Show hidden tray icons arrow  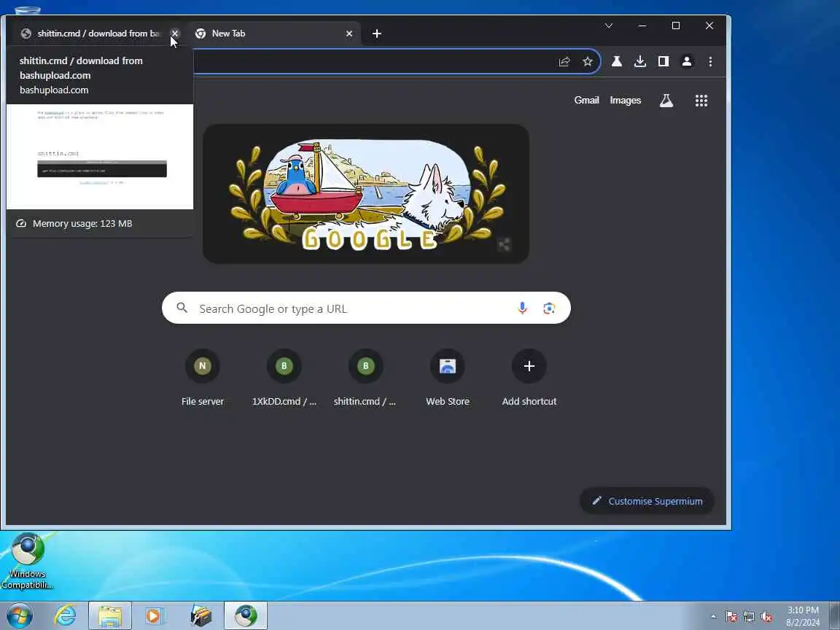click(x=713, y=616)
